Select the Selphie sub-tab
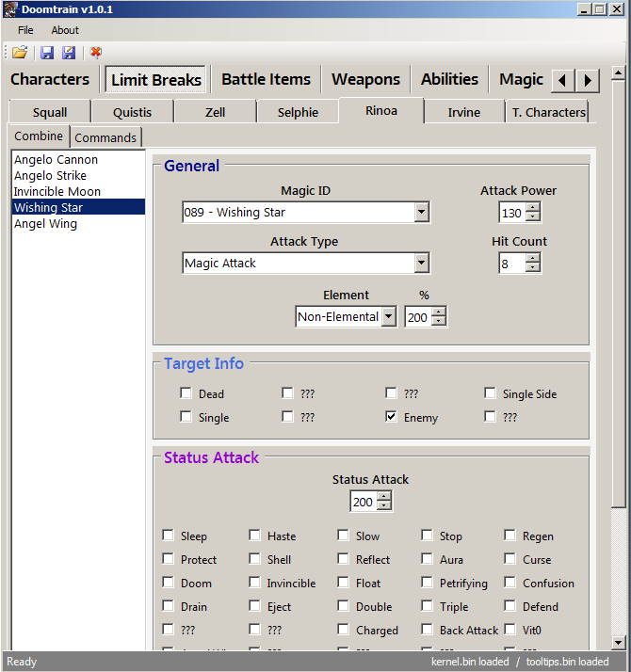The image size is (631, 672). pyautogui.click(x=298, y=112)
